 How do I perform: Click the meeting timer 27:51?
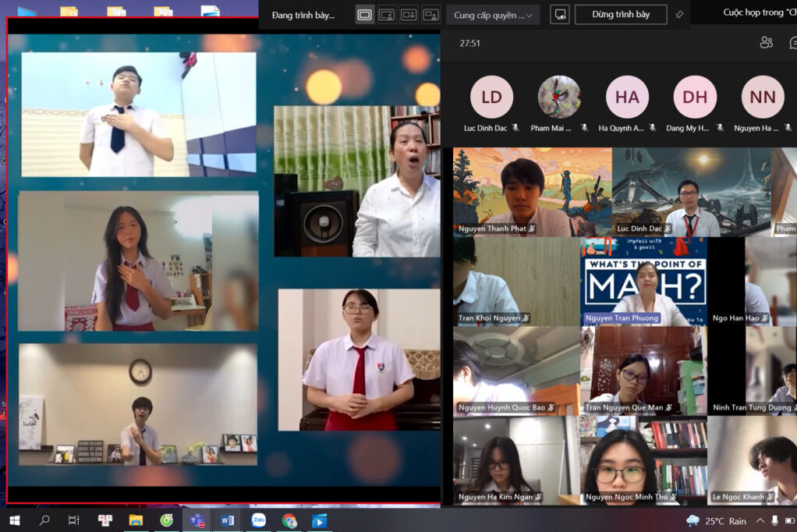(469, 43)
